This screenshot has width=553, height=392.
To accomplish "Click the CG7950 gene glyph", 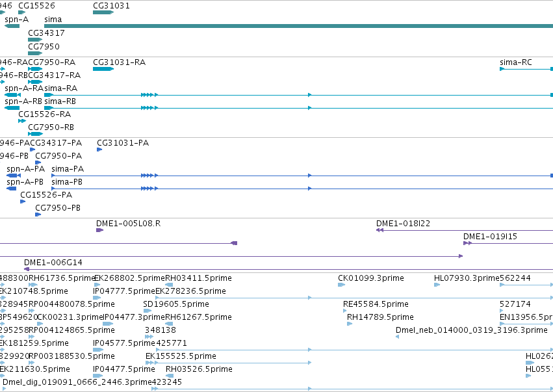I will click(x=35, y=53).
